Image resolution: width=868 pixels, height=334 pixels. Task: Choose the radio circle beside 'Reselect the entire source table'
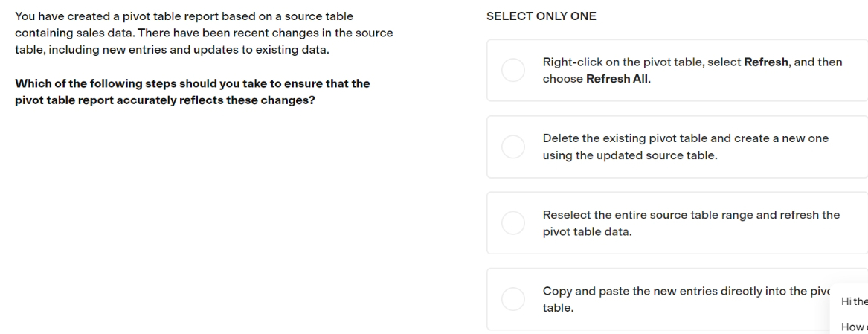click(x=513, y=222)
